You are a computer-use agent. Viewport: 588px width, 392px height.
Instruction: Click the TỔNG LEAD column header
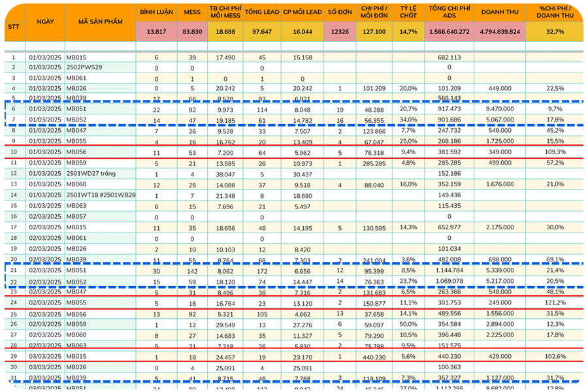click(261, 12)
